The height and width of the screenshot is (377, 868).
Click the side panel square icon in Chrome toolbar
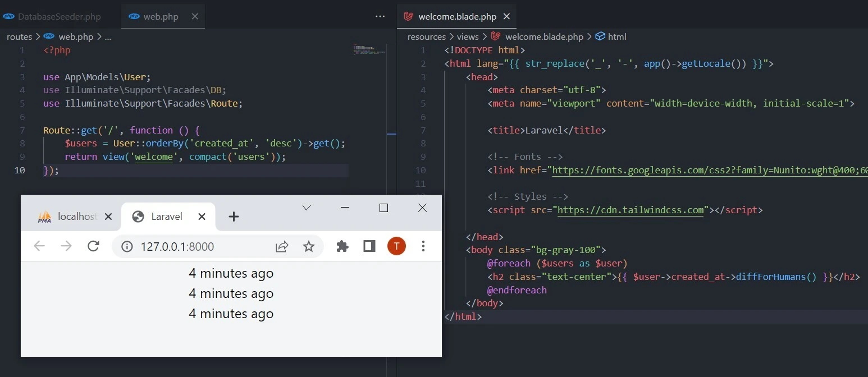(369, 246)
